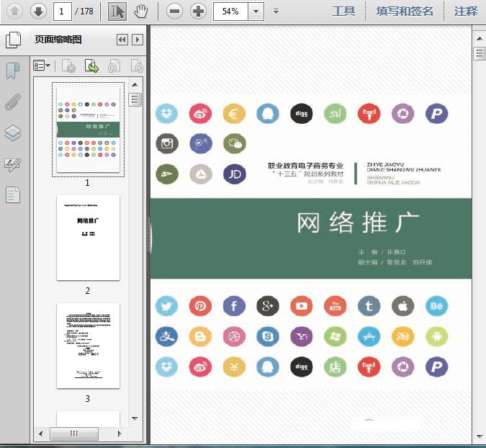The width and height of the screenshot is (486, 448).
Task: Click the Facebook icon on the cover
Action: pyautogui.click(x=234, y=306)
